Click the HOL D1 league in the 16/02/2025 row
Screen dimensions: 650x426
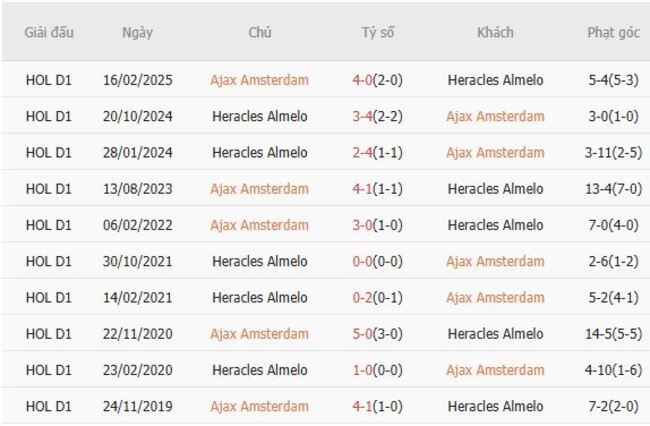[x=48, y=80]
